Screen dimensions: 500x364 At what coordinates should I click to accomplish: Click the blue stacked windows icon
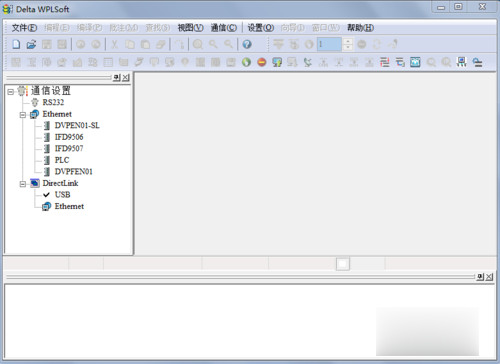point(400,62)
